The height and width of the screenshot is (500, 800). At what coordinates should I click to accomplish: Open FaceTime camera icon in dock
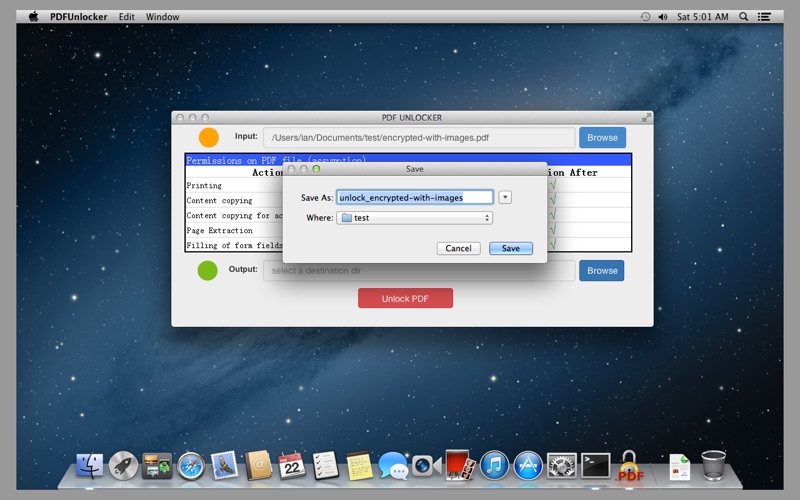click(x=426, y=466)
